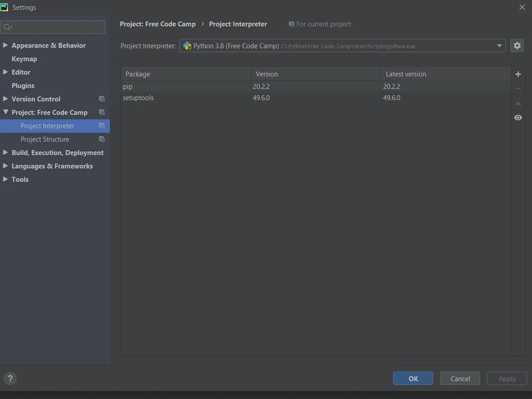Open the Plugins settings page
This screenshot has width=532, height=399.
23,85
